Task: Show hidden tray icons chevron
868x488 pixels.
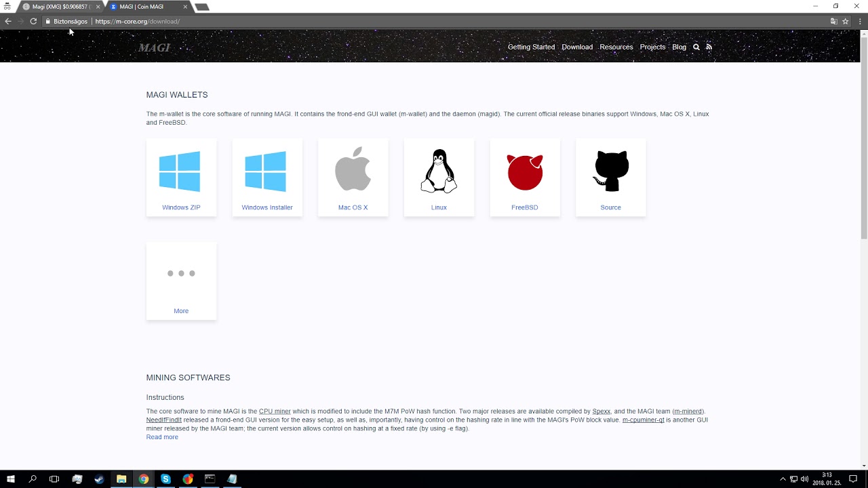Action: pos(783,479)
